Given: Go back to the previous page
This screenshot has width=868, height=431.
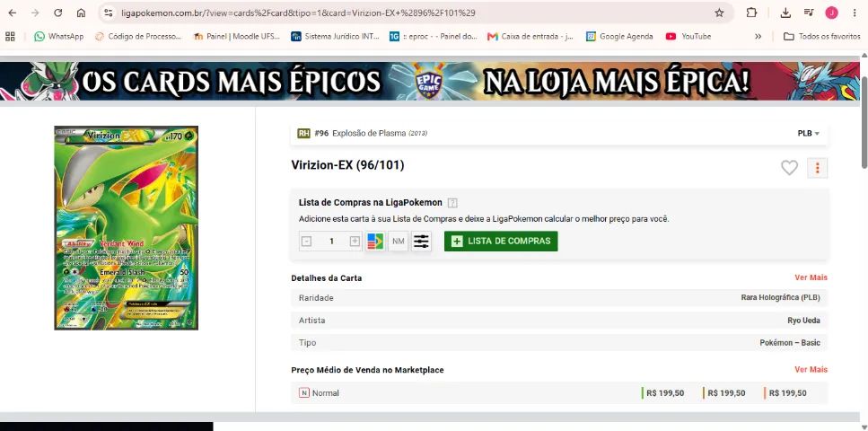Looking at the screenshot, I should 13,13.
